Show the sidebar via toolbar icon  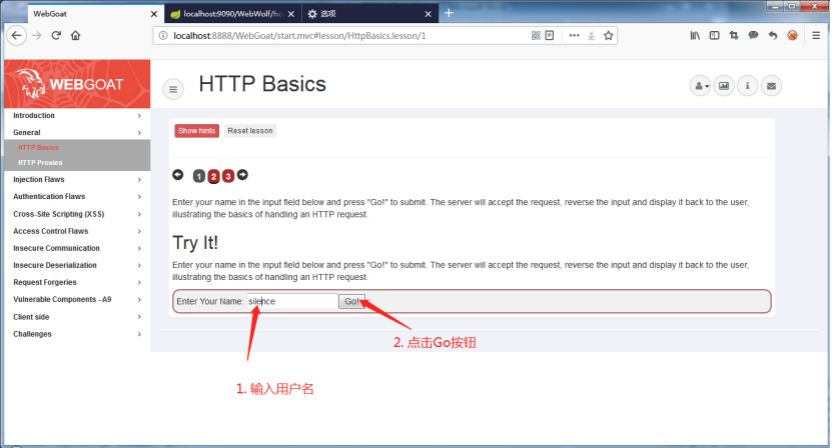[714, 36]
